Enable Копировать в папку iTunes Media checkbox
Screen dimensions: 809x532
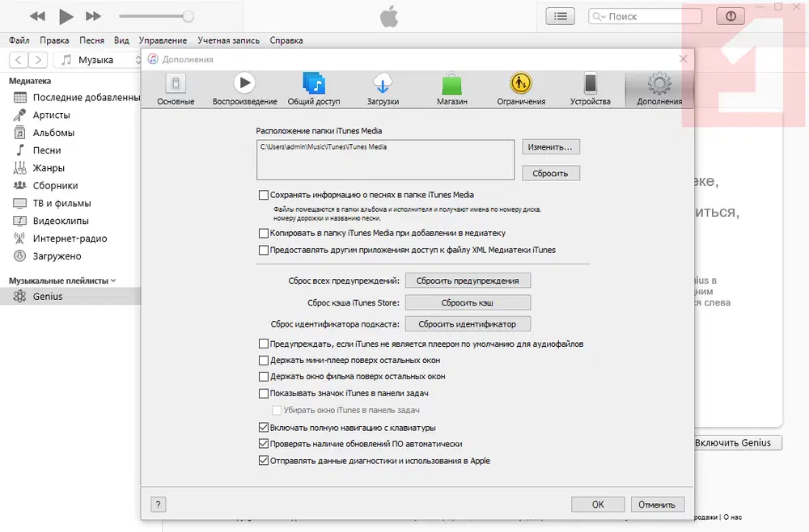pyautogui.click(x=264, y=233)
